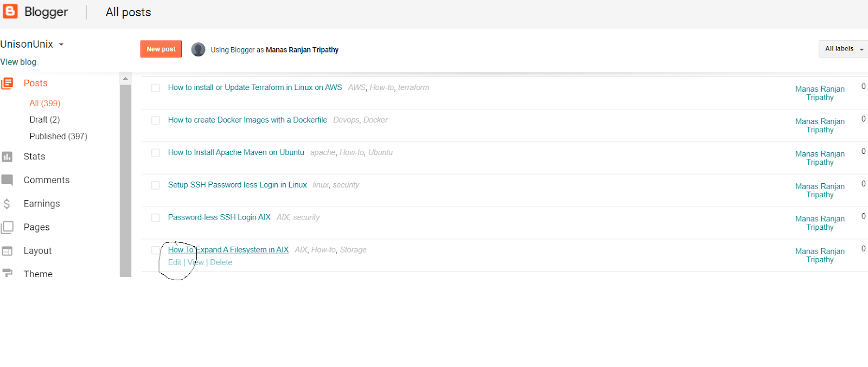Click the terraform label
Image resolution: width=868 pixels, height=367 pixels.
(x=413, y=87)
